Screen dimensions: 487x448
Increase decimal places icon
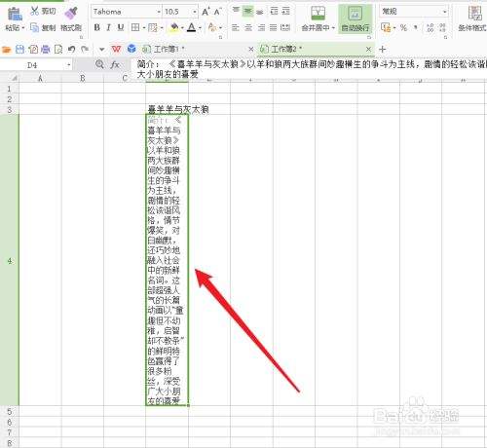click(431, 28)
